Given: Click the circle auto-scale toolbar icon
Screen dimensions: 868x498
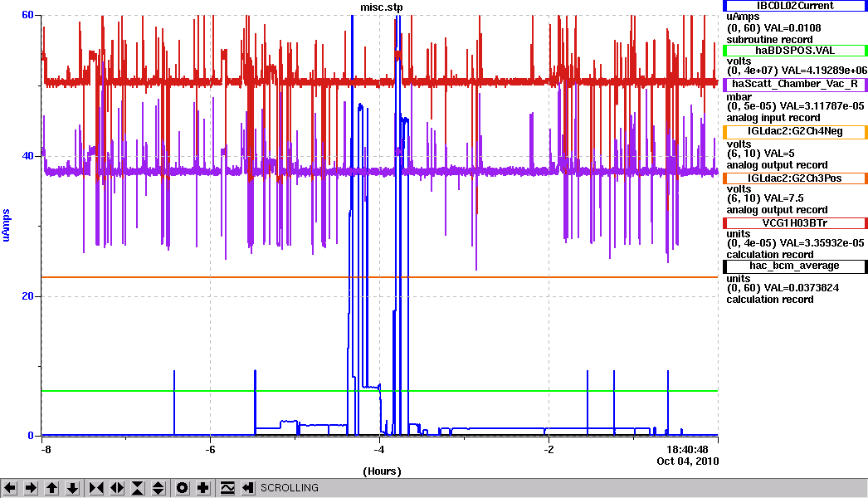Looking at the screenshot, I should pos(182,488).
